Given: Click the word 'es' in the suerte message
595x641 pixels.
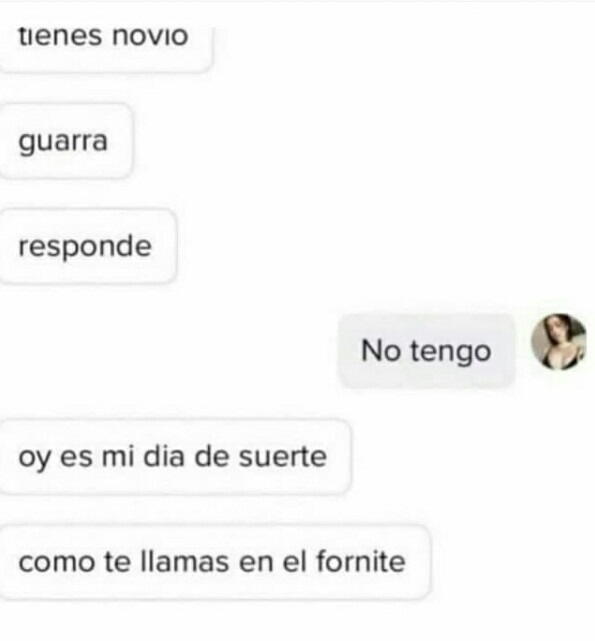Looking at the screenshot, I should point(76,458).
